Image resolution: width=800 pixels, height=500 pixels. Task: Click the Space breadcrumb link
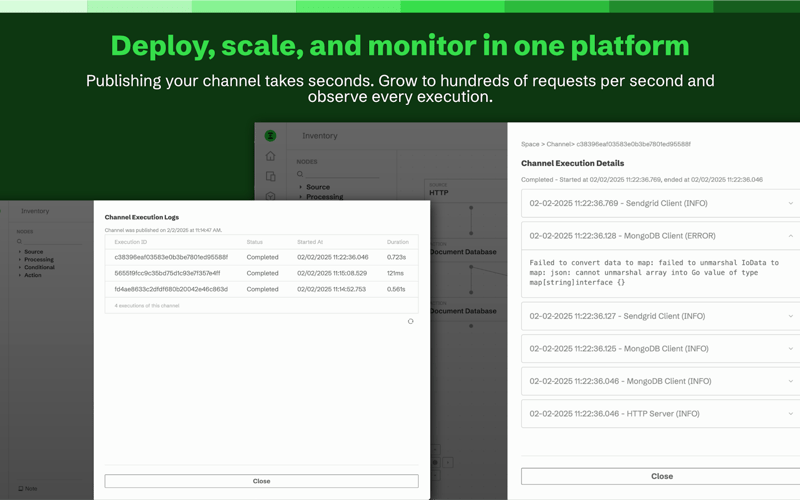530,144
